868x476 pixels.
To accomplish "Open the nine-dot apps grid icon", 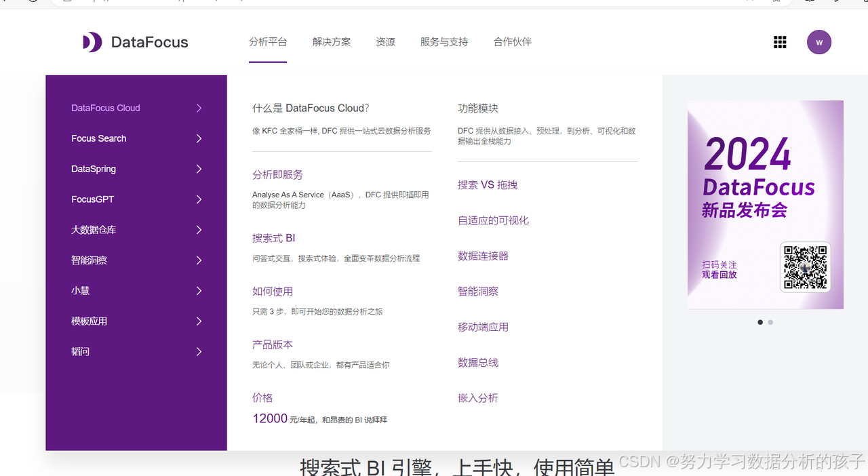I will coord(780,42).
